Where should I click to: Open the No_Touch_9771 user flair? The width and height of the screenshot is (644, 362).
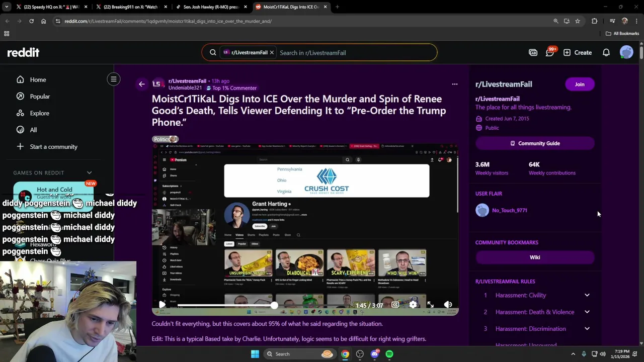tap(509, 210)
